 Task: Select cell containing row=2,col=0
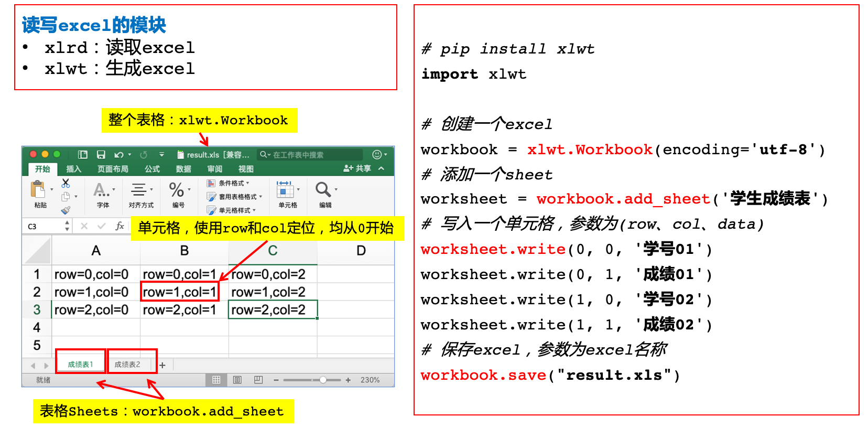pos(96,310)
